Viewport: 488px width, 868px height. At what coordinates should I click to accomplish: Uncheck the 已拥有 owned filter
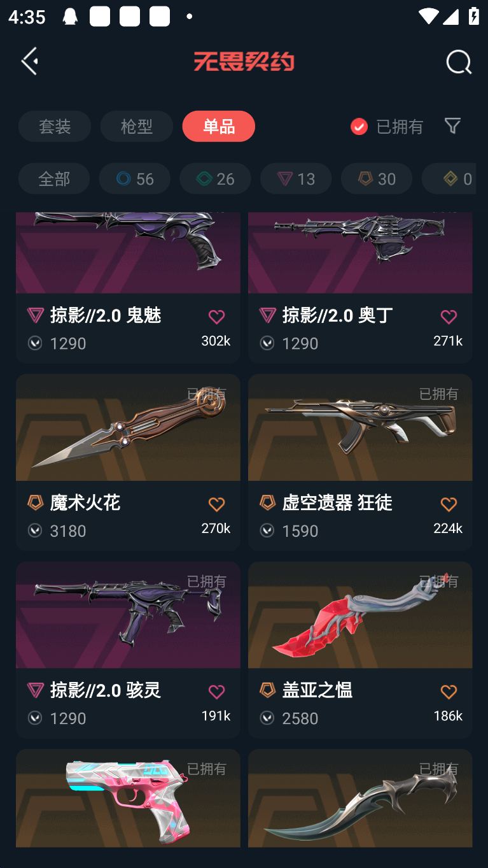pyautogui.click(x=359, y=126)
